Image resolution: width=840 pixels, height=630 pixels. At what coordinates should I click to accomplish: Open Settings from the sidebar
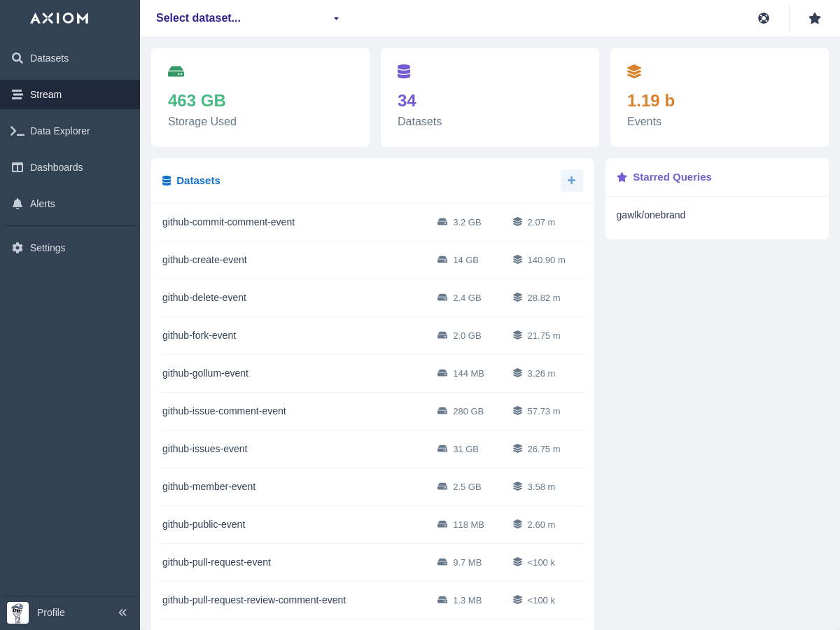tap(47, 248)
